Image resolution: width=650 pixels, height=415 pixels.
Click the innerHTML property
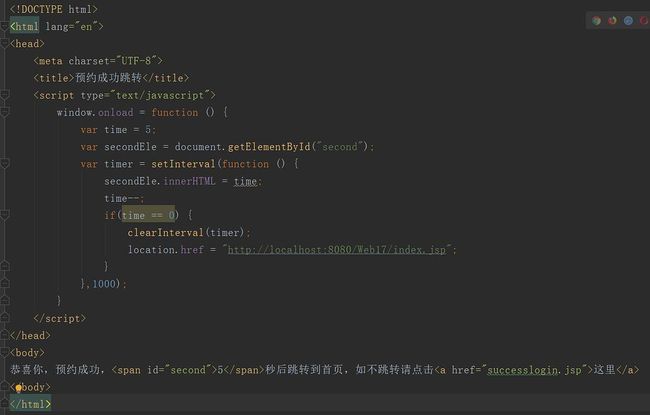tap(189, 181)
